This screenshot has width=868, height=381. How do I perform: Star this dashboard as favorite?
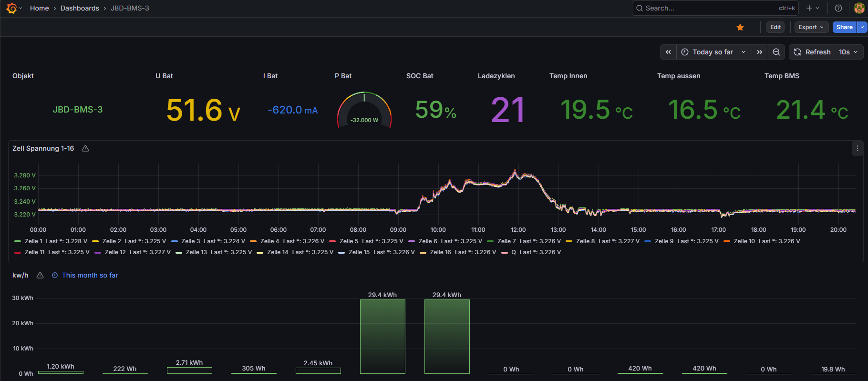[740, 27]
